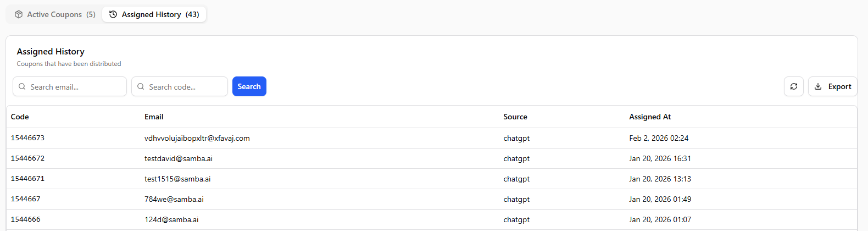Click the Source column header

tap(515, 117)
